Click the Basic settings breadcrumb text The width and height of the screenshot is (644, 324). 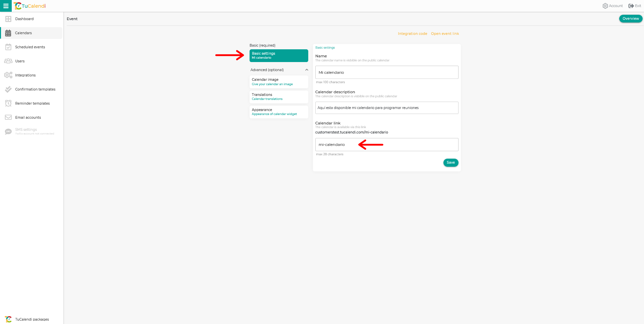(325, 48)
